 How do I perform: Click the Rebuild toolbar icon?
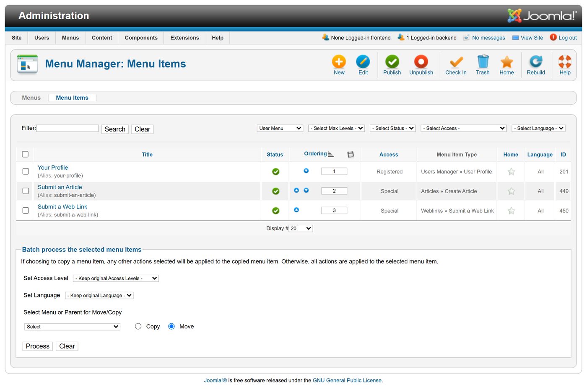click(536, 62)
